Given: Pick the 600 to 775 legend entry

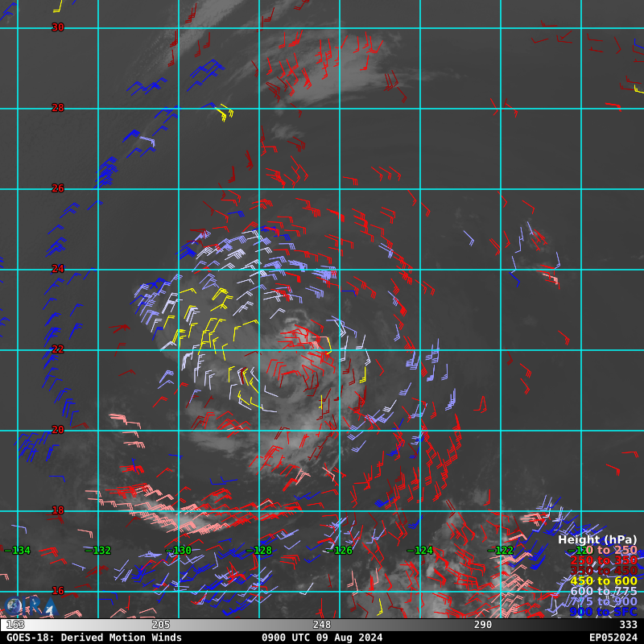Looking at the screenshot, I should click(x=603, y=592).
